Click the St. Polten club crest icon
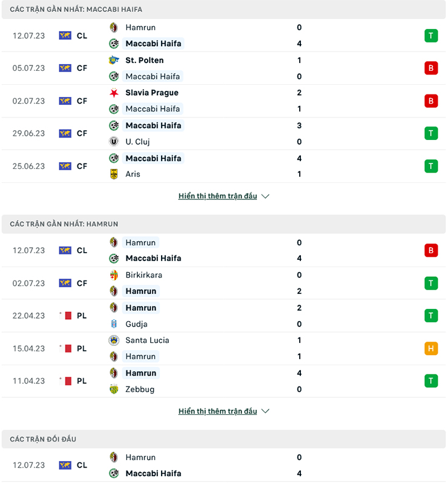Screen dimensions: 448x484 pyautogui.click(x=114, y=60)
